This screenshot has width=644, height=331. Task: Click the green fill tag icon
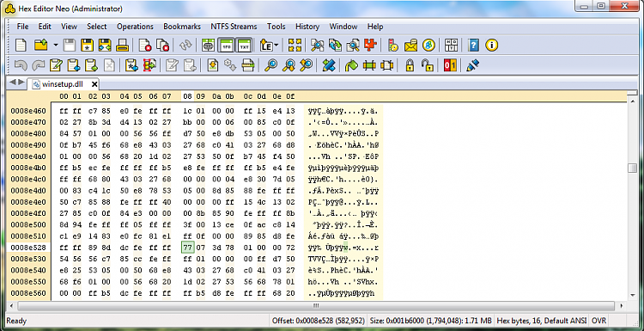tap(351, 65)
